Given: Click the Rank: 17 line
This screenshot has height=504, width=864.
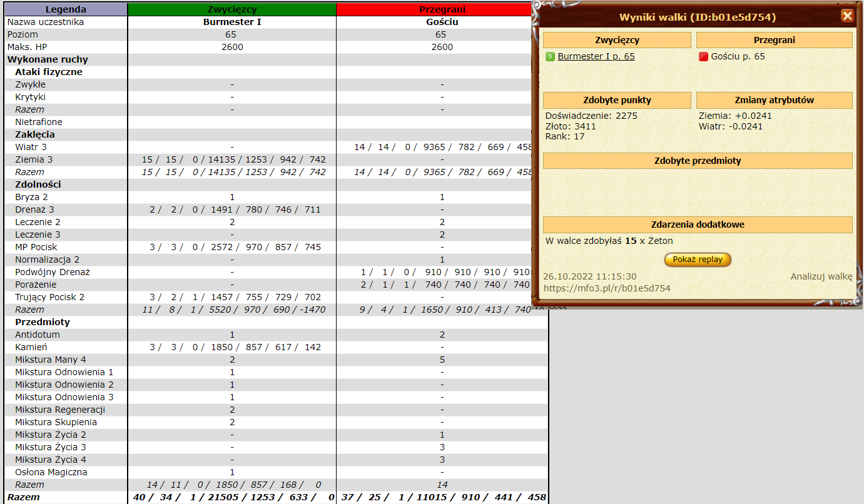Looking at the screenshot, I should click(565, 136).
